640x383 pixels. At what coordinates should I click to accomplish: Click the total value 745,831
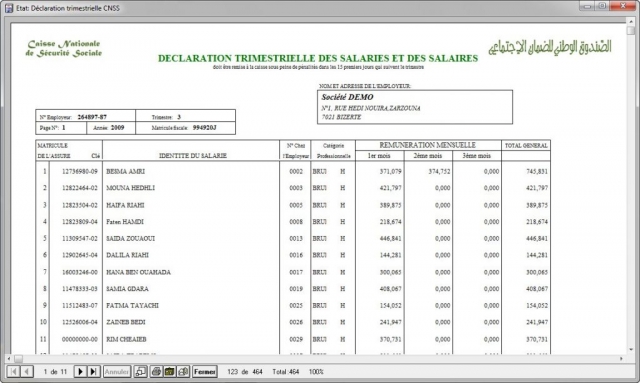coord(537,171)
